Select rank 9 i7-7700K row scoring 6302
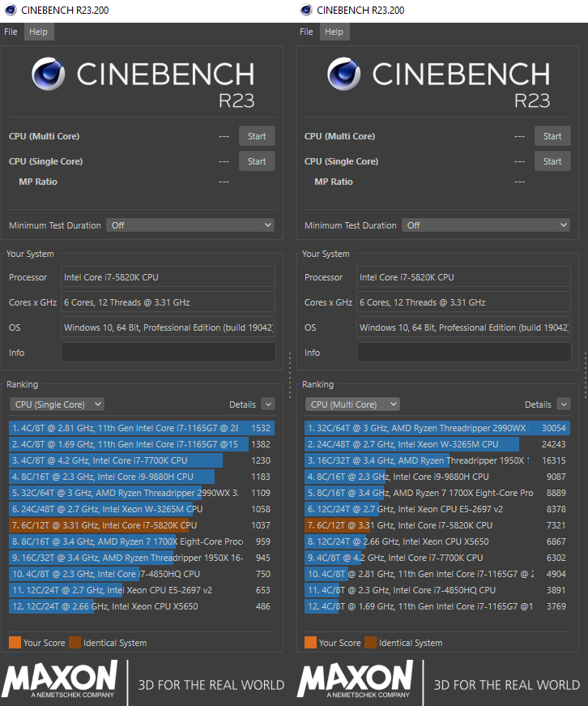Viewport: 588px width, 706px height. [x=437, y=558]
